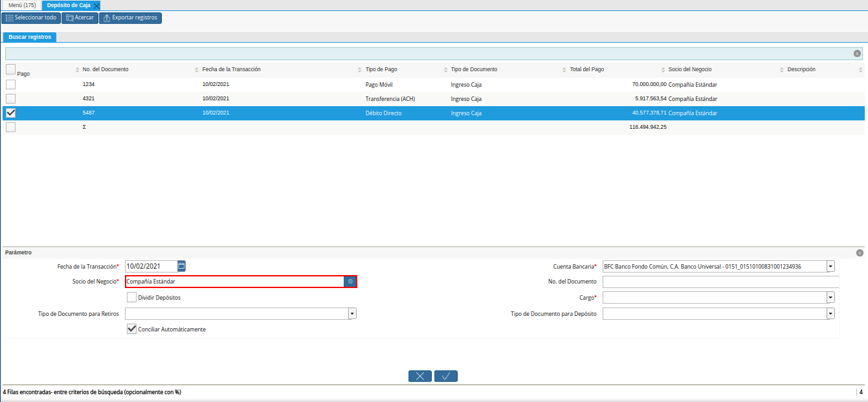Select the Buscar registros tab
This screenshot has height=402, width=868.
pos(30,37)
